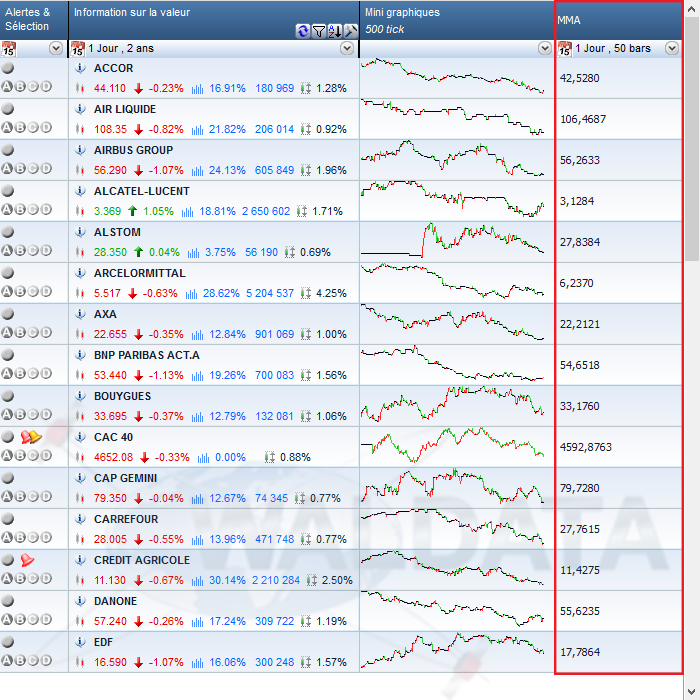
Task: Click MMA value 106,4687 for AIR LIQUIDE
Action: tap(583, 119)
